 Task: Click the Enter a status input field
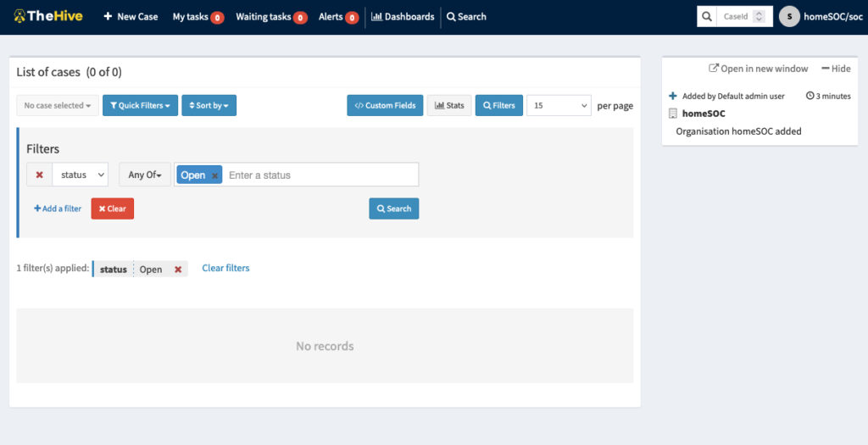(x=320, y=175)
